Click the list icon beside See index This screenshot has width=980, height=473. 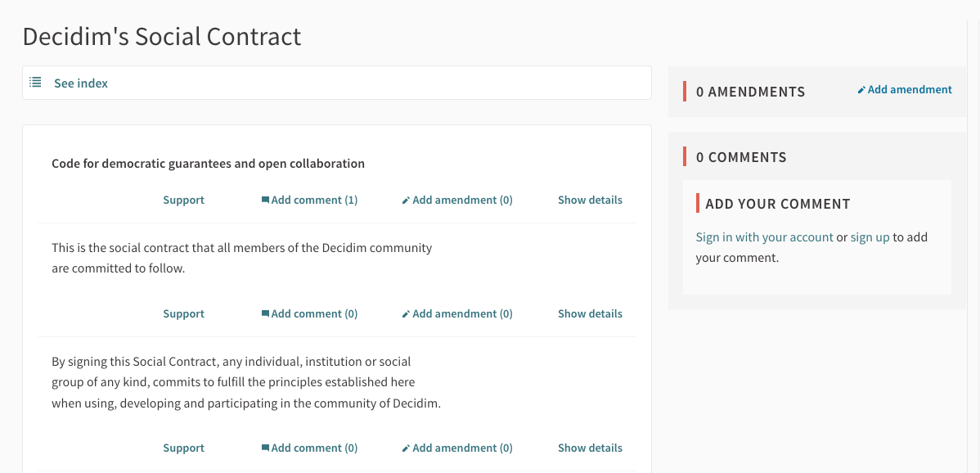click(x=34, y=82)
